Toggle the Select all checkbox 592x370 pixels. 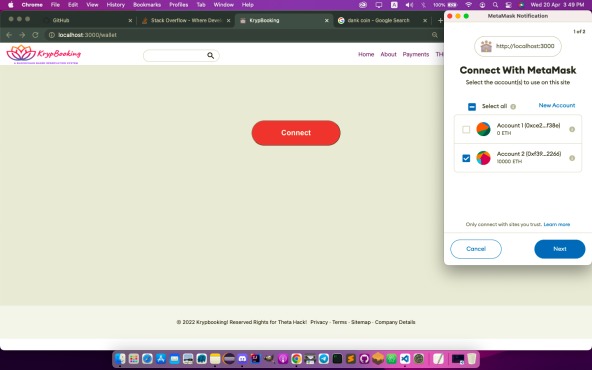(x=472, y=106)
